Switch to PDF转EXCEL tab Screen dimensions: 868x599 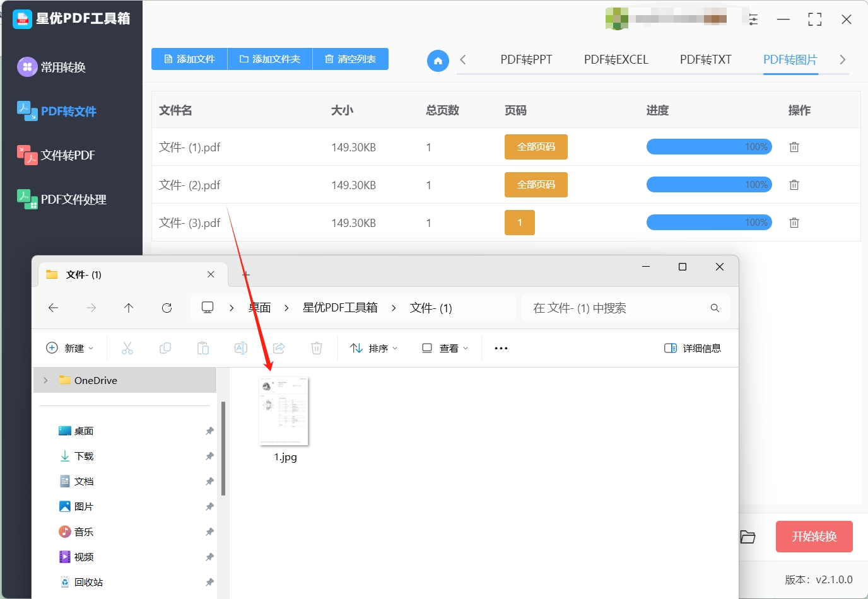tap(616, 60)
